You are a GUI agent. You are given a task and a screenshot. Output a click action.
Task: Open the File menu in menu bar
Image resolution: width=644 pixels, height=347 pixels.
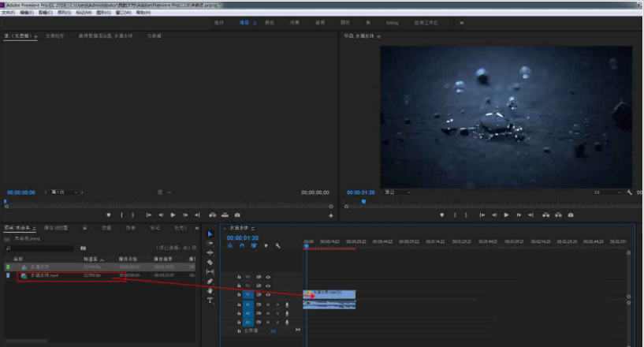pos(7,13)
